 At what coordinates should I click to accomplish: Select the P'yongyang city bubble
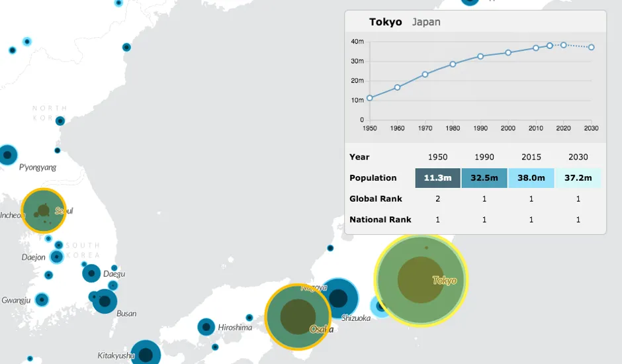click(7, 155)
